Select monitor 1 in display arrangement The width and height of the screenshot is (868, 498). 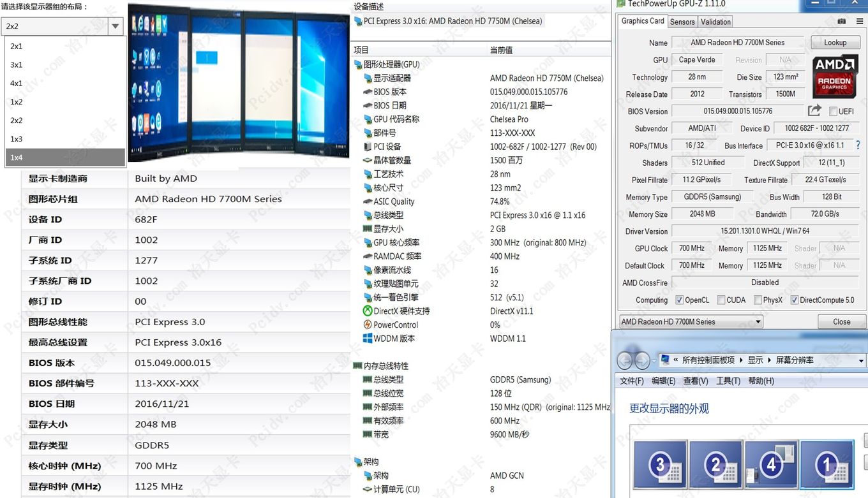(x=827, y=464)
